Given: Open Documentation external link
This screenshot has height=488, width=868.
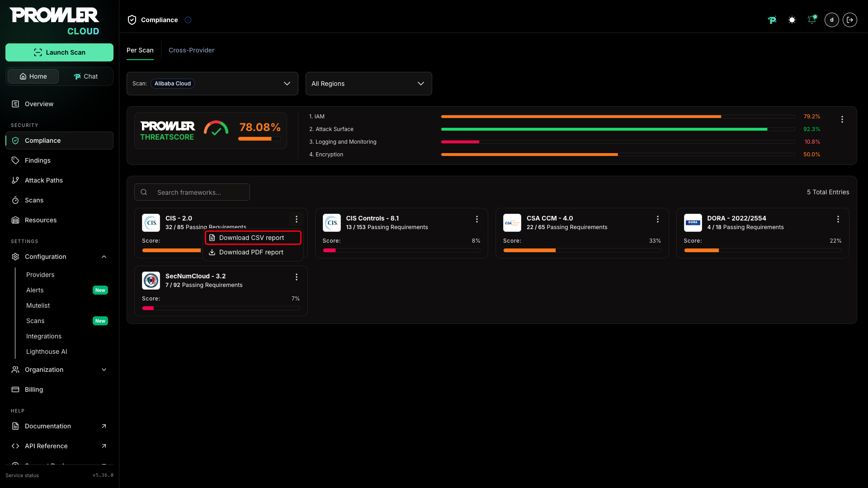Looking at the screenshot, I should 59,426.
